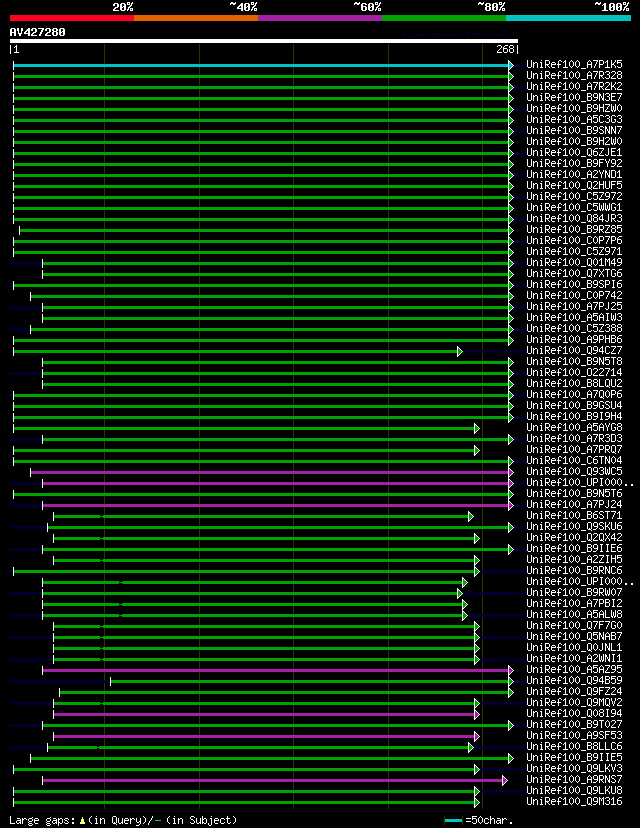
Task: Click the UniRef100_Q9FZ24 label
Action: [x=574, y=692]
